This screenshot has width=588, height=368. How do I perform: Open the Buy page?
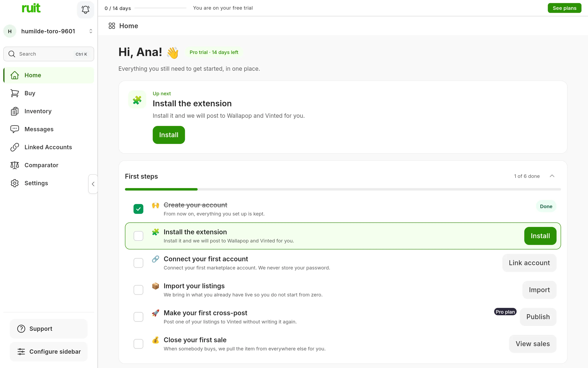tap(49, 93)
